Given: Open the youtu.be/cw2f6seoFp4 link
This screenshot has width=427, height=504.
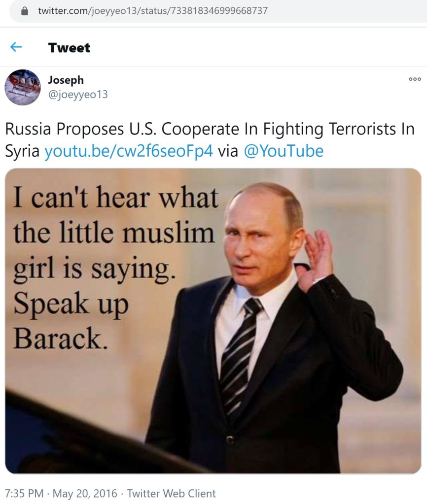Looking at the screenshot, I should click(x=128, y=151).
